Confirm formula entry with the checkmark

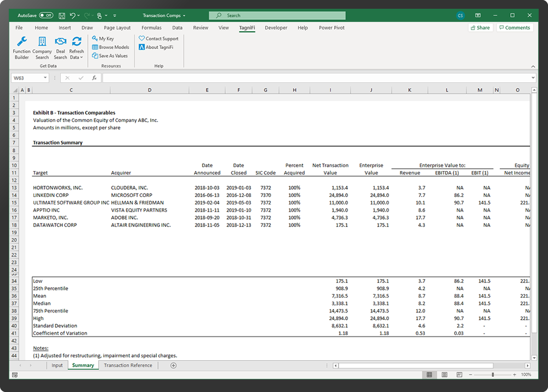click(x=81, y=78)
